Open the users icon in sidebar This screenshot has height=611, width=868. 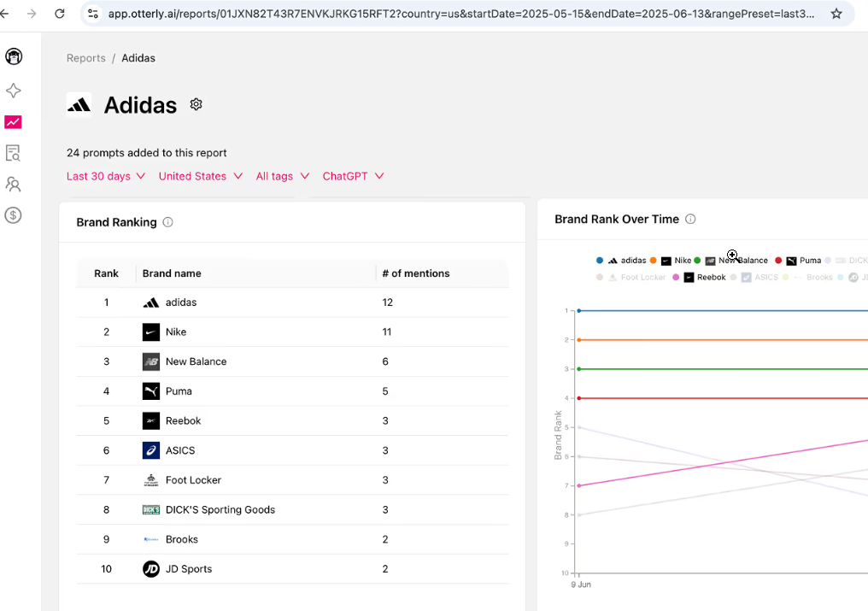(13, 185)
